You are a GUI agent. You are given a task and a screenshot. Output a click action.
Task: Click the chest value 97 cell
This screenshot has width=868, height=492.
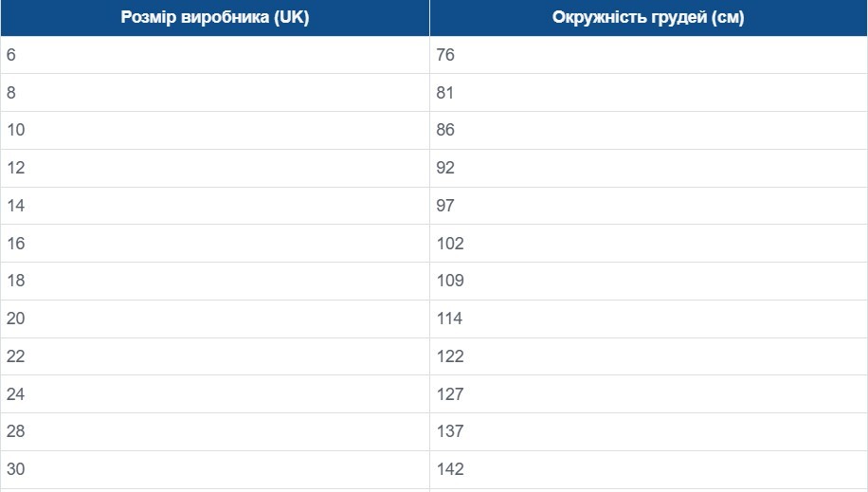click(x=445, y=206)
